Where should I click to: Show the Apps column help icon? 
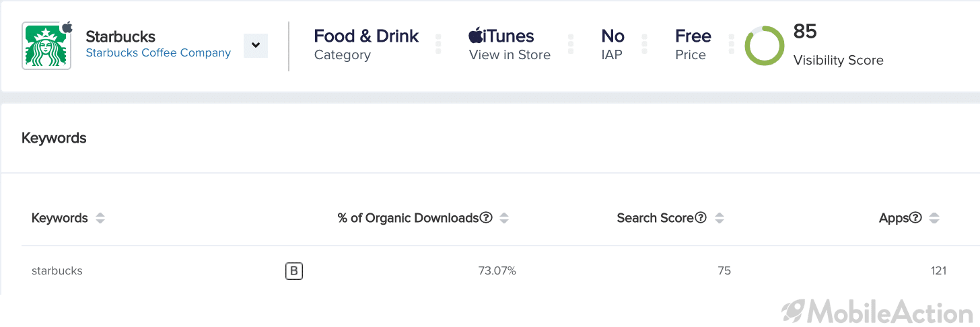[915, 218]
